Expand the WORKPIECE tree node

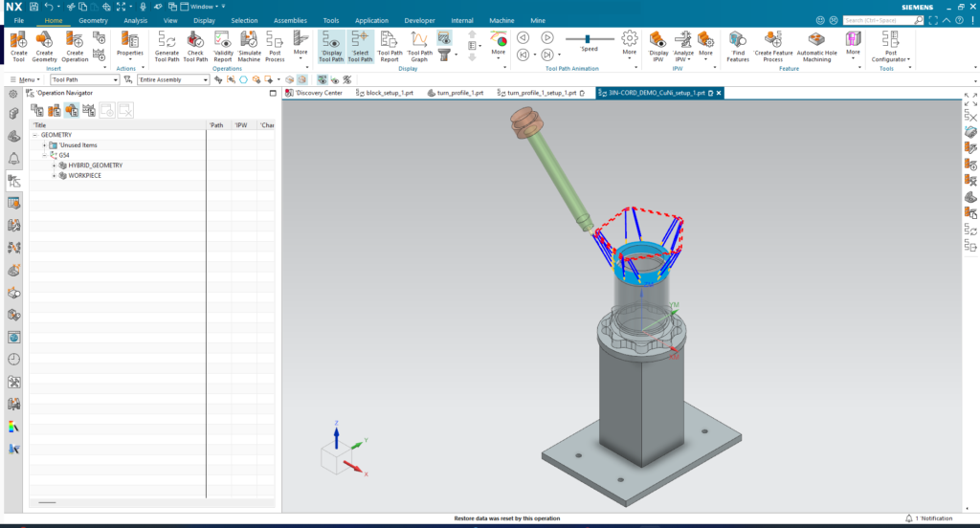(55, 176)
